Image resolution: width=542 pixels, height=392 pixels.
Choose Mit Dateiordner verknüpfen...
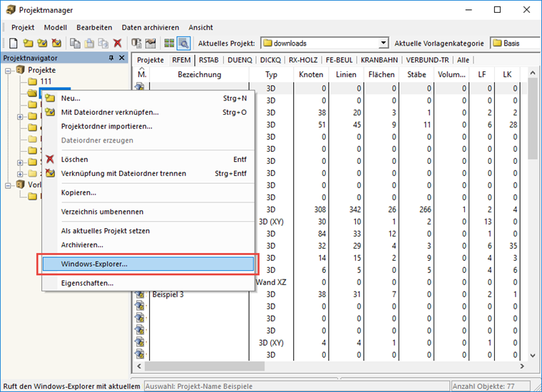coord(148,112)
